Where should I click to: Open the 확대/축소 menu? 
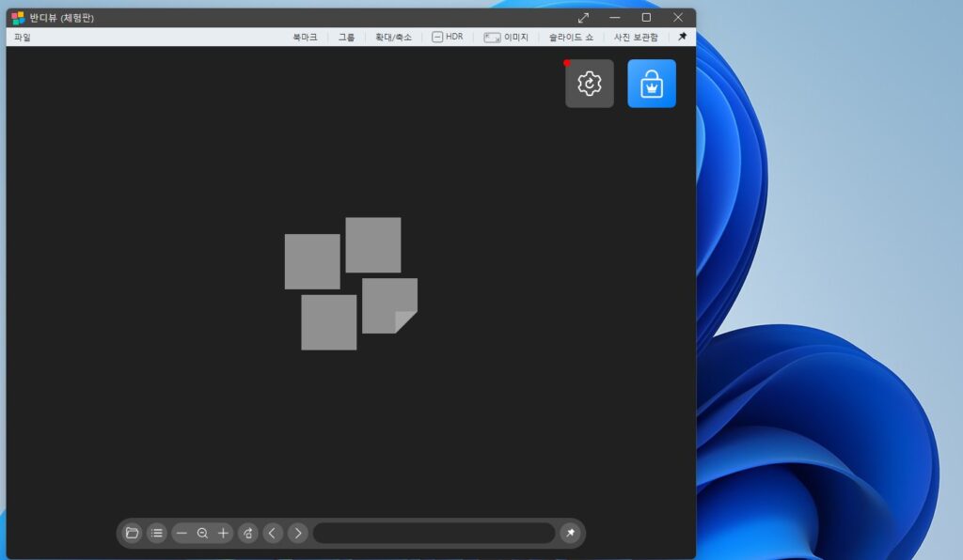pos(393,38)
